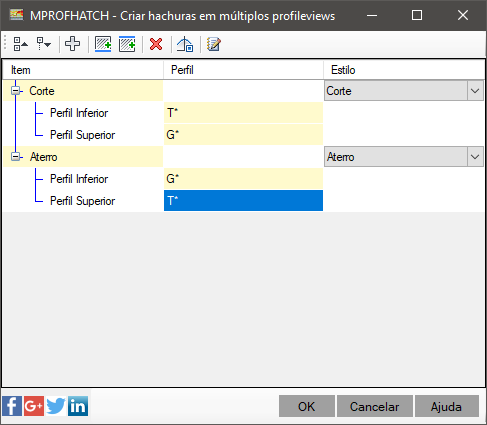Open the Corte style dropdown
The image size is (487, 425).
475,91
